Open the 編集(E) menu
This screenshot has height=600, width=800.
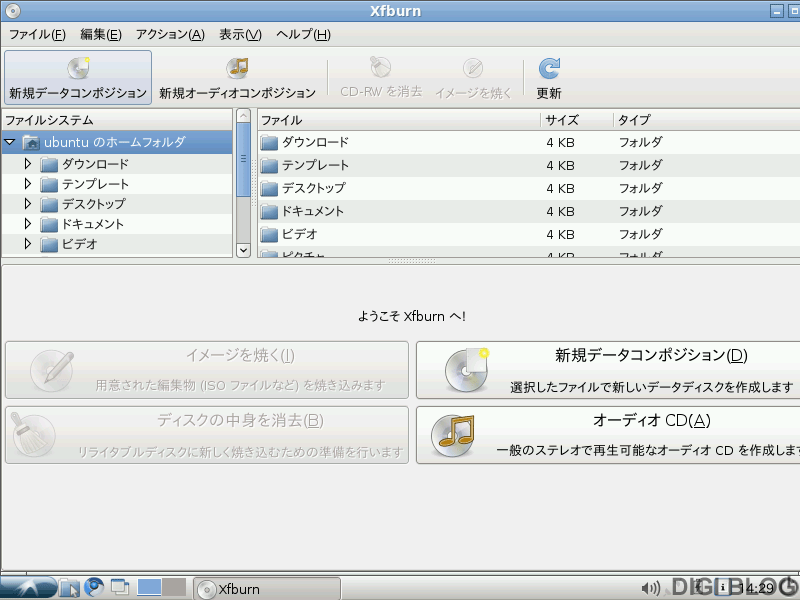[x=101, y=35]
